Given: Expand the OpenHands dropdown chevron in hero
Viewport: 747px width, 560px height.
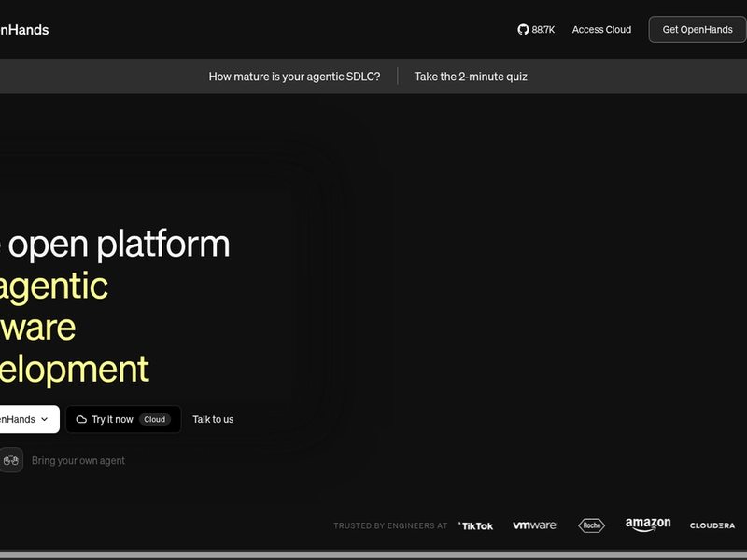Looking at the screenshot, I should [44, 419].
